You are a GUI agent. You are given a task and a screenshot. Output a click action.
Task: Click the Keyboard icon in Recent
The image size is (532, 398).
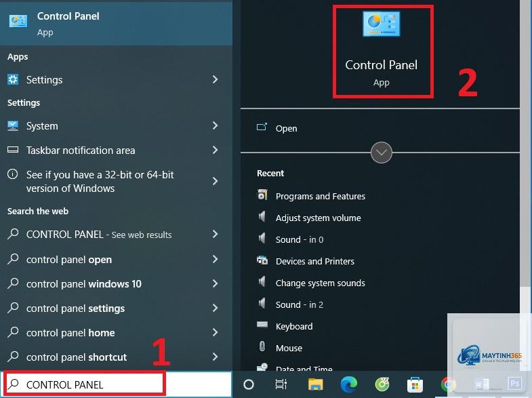262,325
